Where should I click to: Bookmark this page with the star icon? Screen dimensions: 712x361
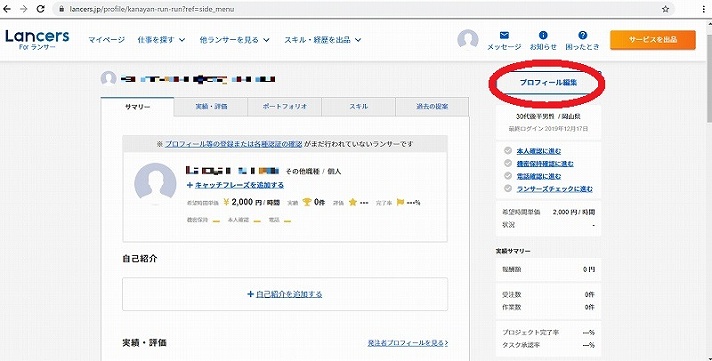coord(665,9)
